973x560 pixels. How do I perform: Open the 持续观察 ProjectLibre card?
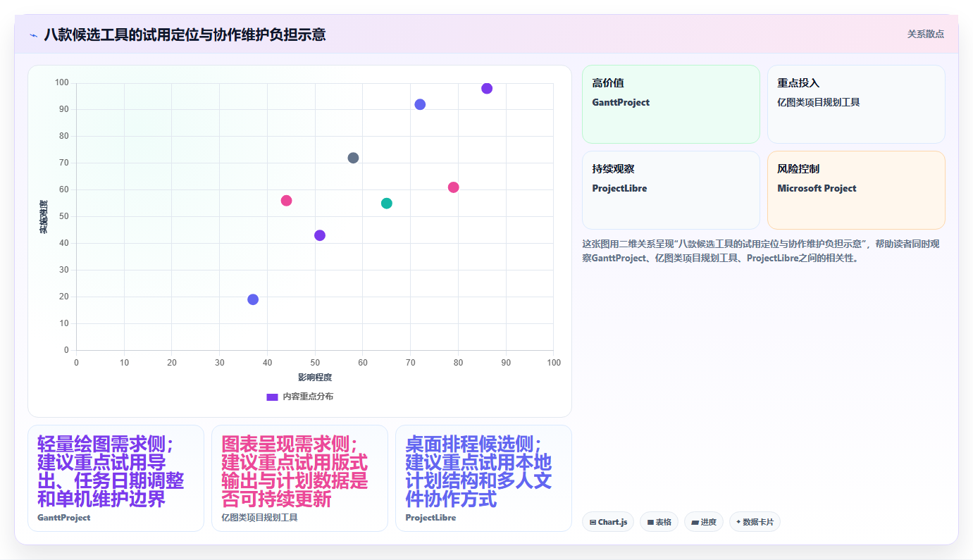671,190
